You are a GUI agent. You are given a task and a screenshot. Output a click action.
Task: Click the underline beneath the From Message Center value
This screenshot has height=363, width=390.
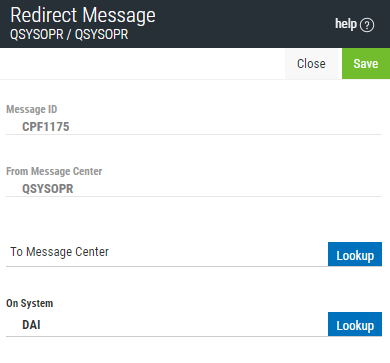194,197
